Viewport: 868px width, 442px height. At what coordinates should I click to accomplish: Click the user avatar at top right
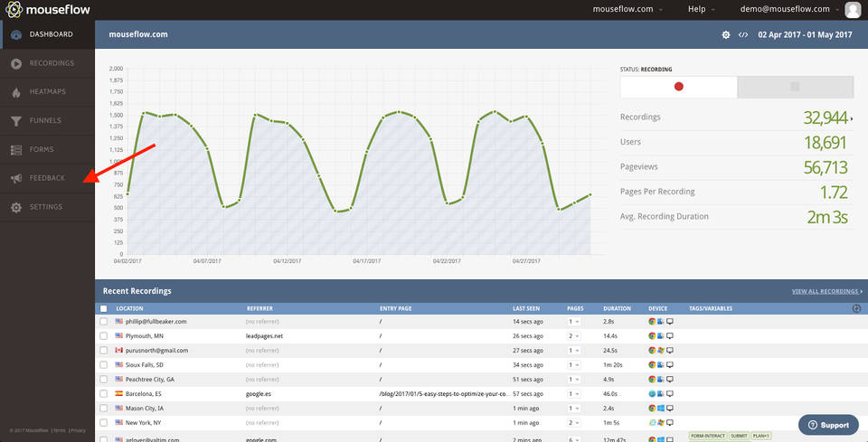pos(852,9)
